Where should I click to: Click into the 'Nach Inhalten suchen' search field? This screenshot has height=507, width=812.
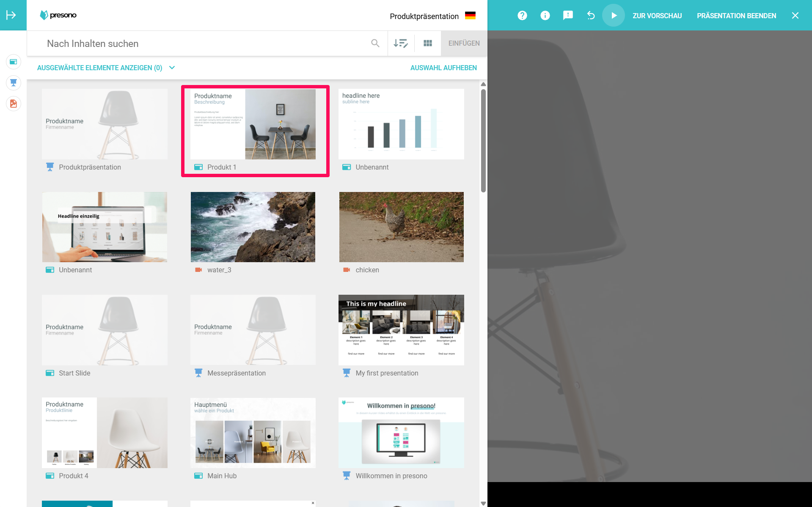pyautogui.click(x=203, y=44)
